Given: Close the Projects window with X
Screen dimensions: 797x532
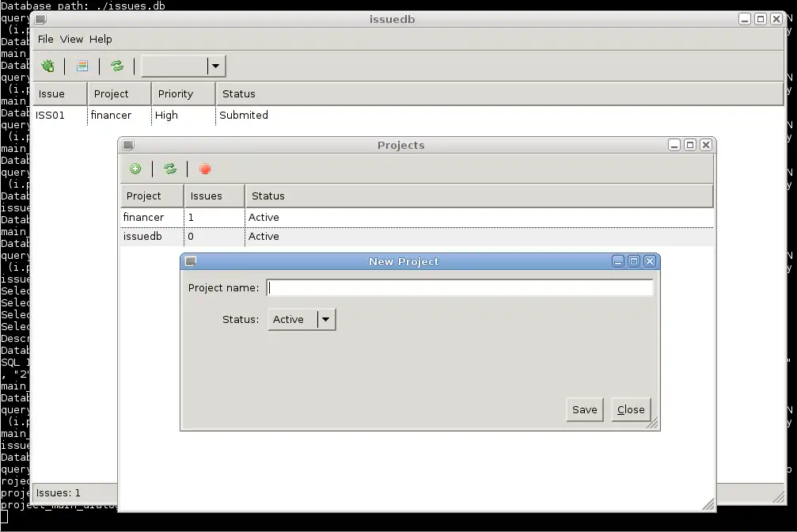Looking at the screenshot, I should pos(706,145).
